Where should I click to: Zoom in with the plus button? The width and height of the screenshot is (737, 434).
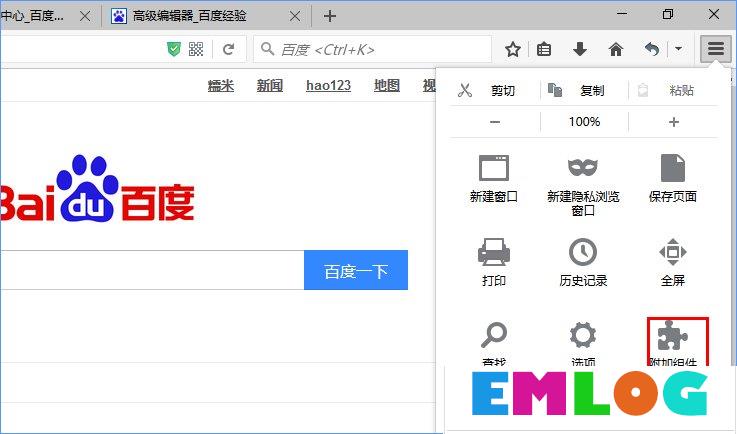pyautogui.click(x=674, y=122)
